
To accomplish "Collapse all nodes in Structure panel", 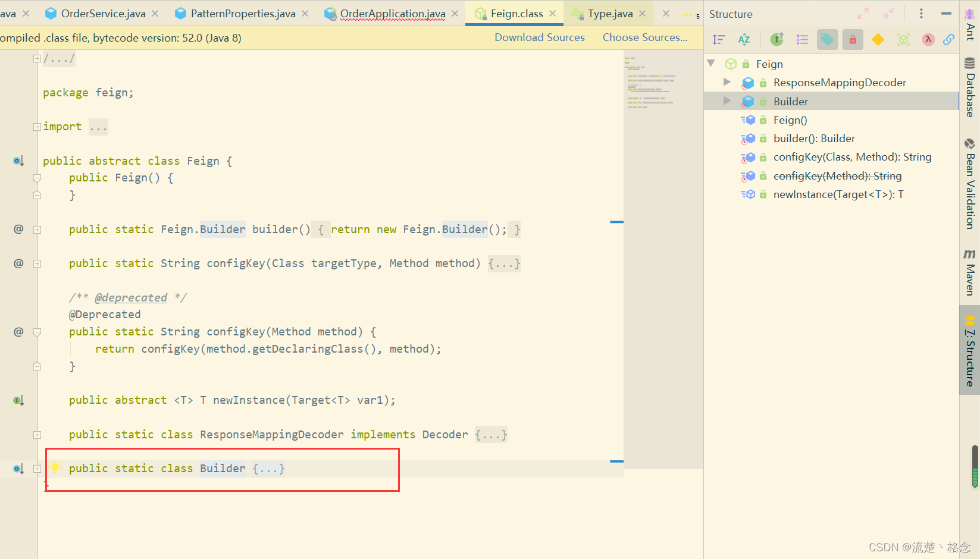I will (888, 13).
